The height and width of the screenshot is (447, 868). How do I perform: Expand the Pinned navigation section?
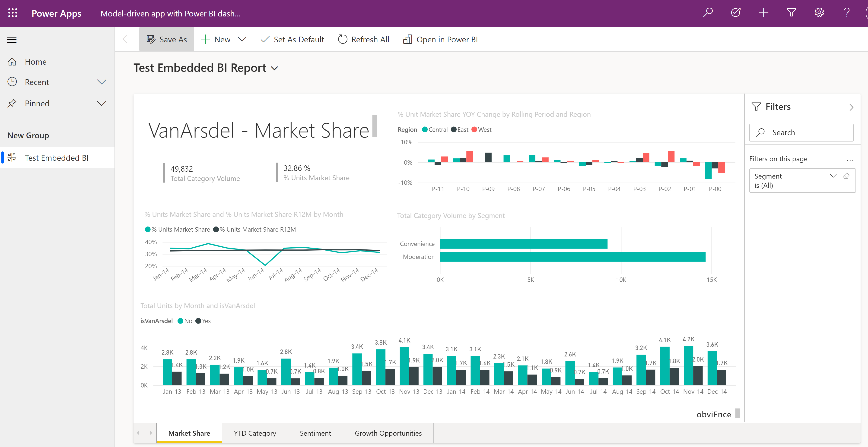click(101, 103)
